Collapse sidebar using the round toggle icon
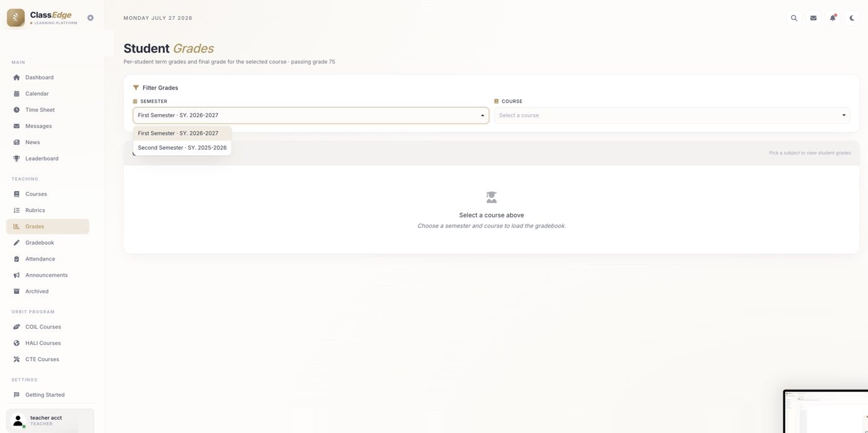Image resolution: width=868 pixels, height=433 pixels. pyautogui.click(x=91, y=18)
